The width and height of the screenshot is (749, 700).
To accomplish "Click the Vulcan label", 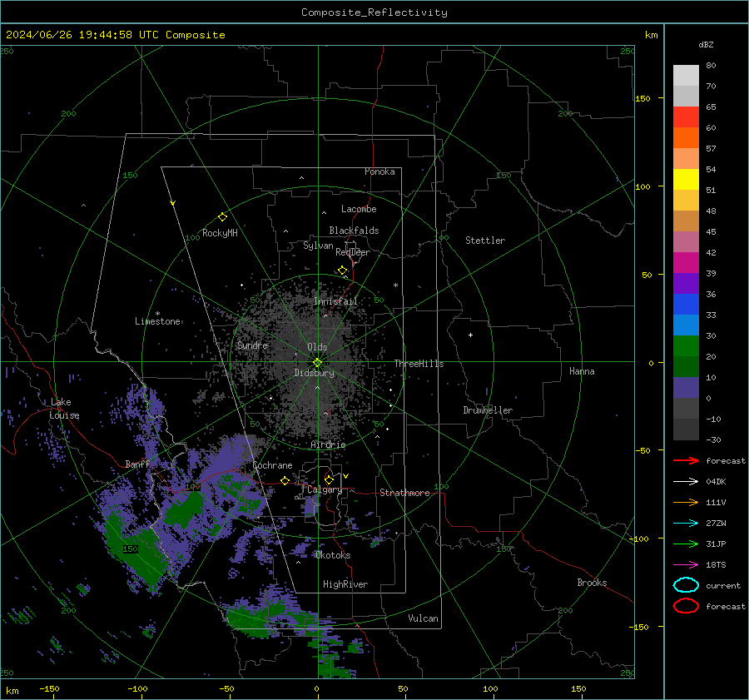I will coord(423,618).
